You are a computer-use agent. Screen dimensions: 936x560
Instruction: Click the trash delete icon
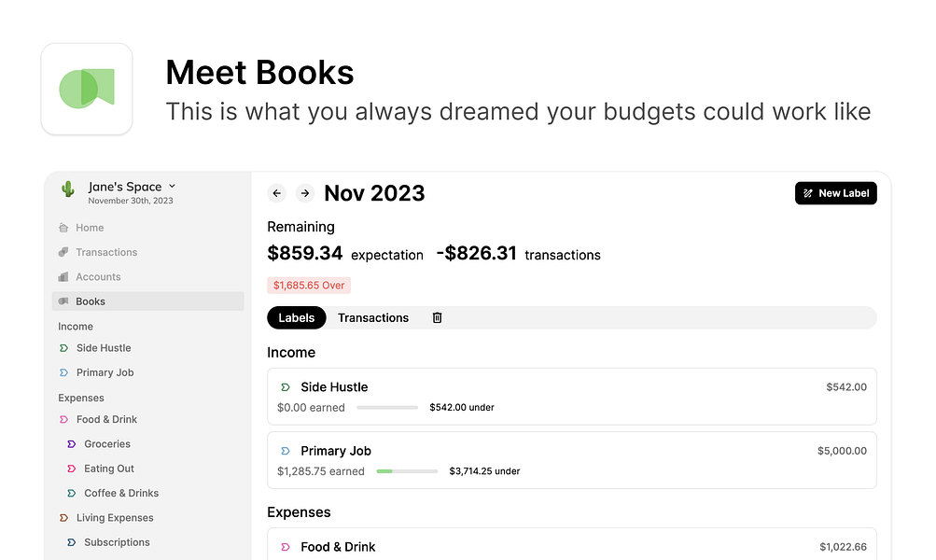(437, 318)
